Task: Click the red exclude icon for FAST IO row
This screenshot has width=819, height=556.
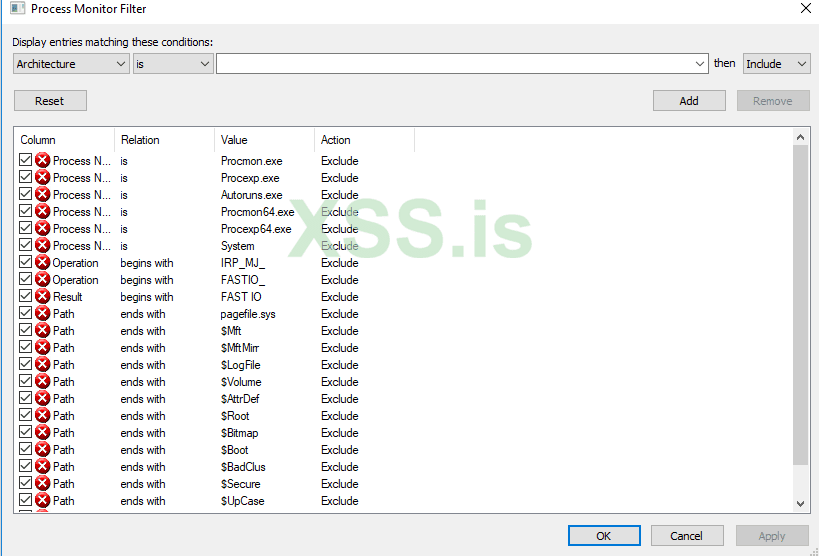Action: click(x=42, y=296)
